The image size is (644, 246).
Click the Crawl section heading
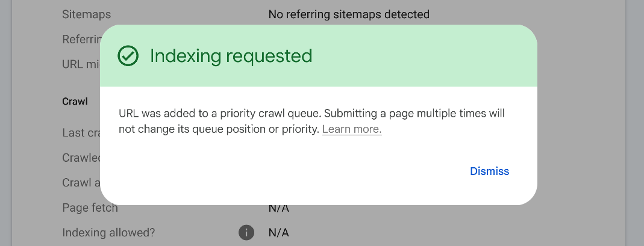[x=75, y=101]
